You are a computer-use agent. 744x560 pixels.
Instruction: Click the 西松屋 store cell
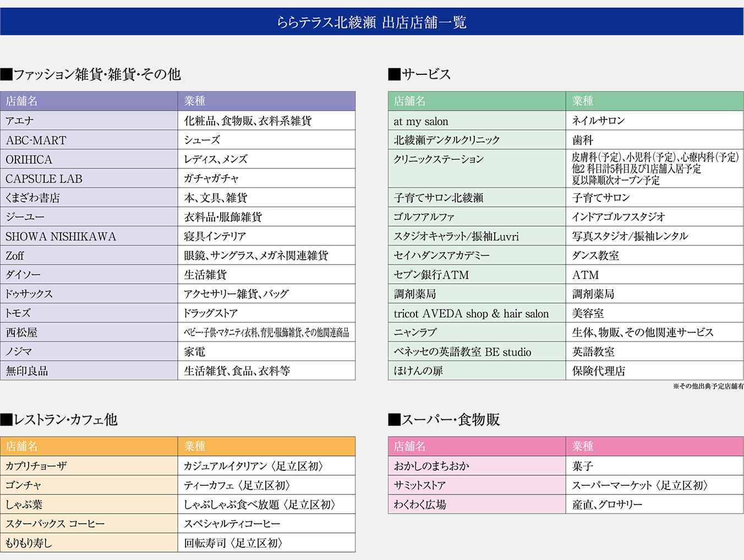click(x=89, y=332)
